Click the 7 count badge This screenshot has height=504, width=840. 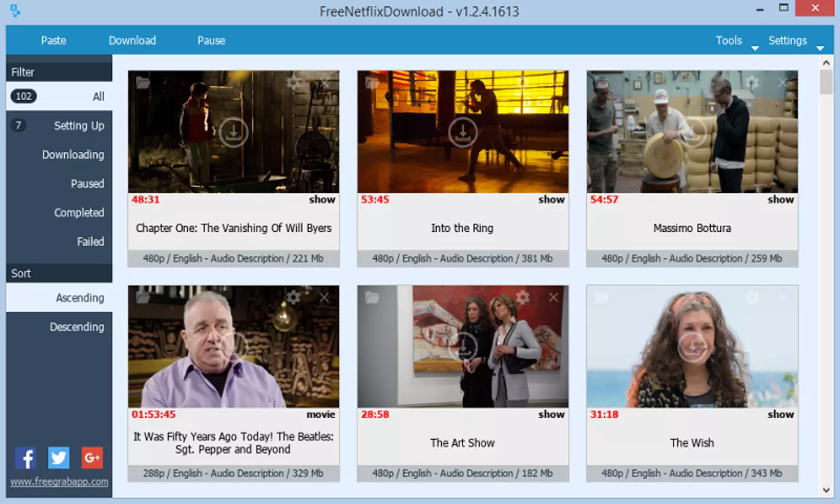(18, 125)
